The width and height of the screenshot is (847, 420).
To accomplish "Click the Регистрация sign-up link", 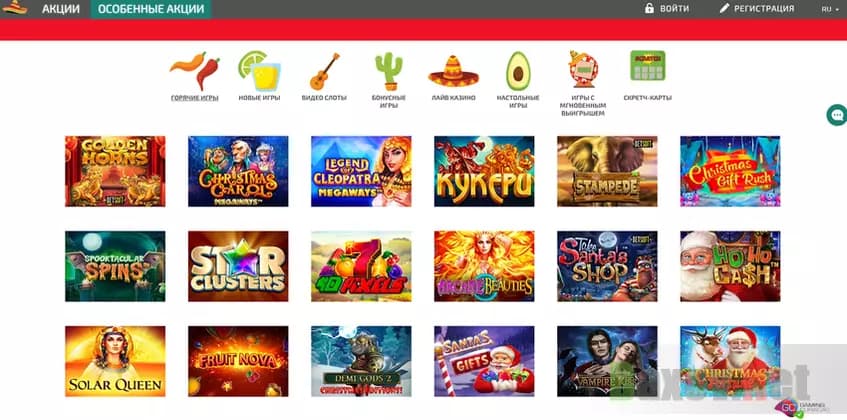I will click(757, 9).
